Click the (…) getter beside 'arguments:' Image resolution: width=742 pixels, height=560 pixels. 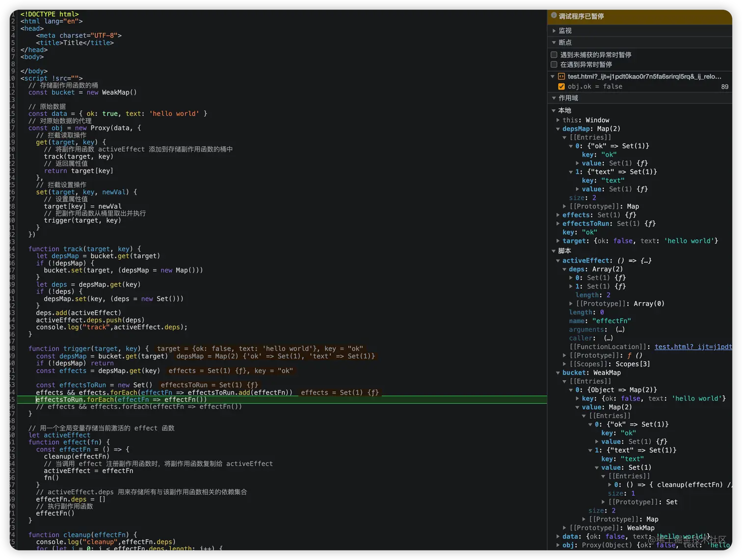pos(620,330)
